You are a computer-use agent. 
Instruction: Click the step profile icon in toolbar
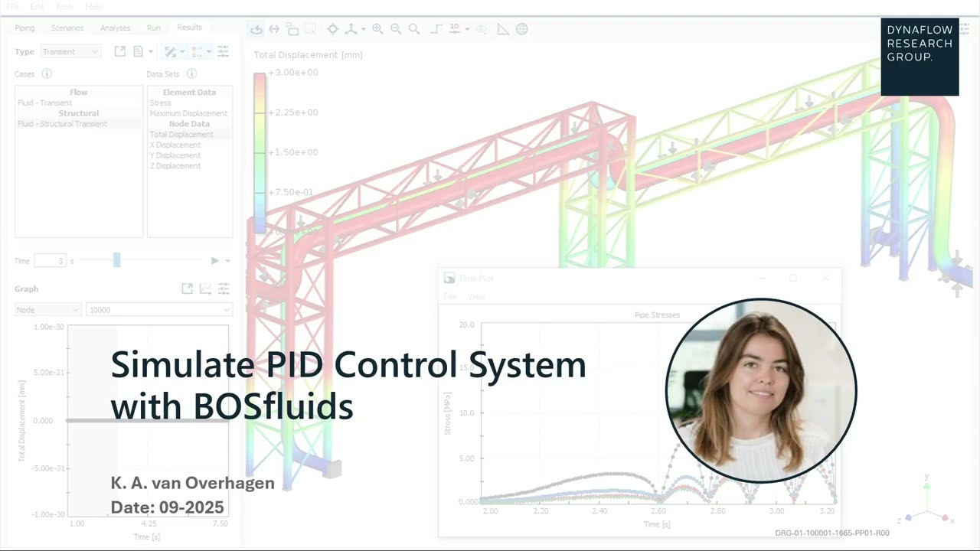coord(436,29)
